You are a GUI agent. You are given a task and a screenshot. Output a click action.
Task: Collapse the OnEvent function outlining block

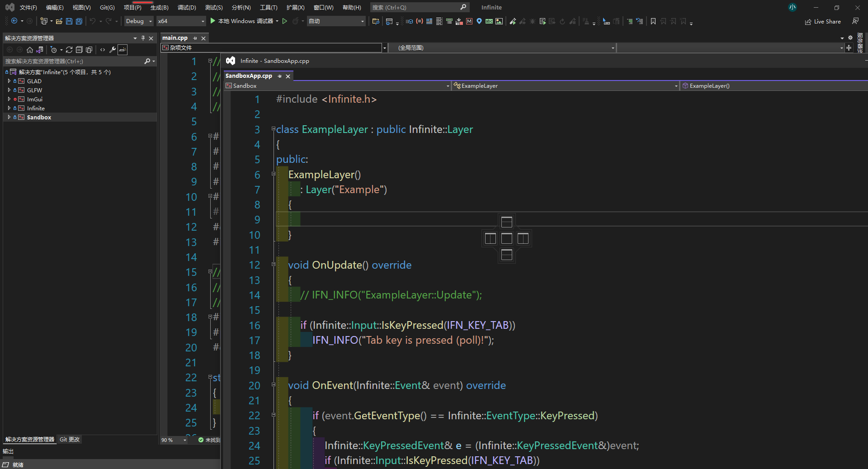(273, 385)
